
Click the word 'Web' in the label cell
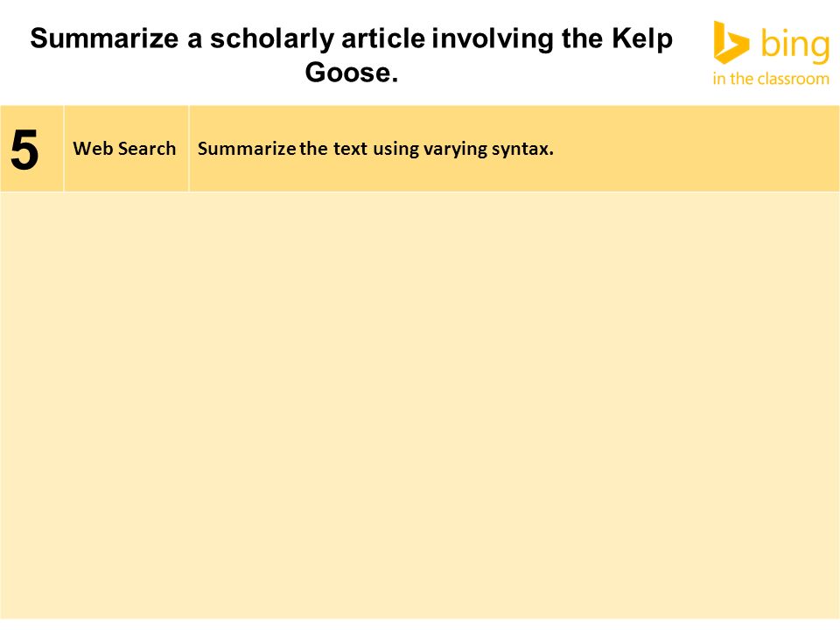93,149
